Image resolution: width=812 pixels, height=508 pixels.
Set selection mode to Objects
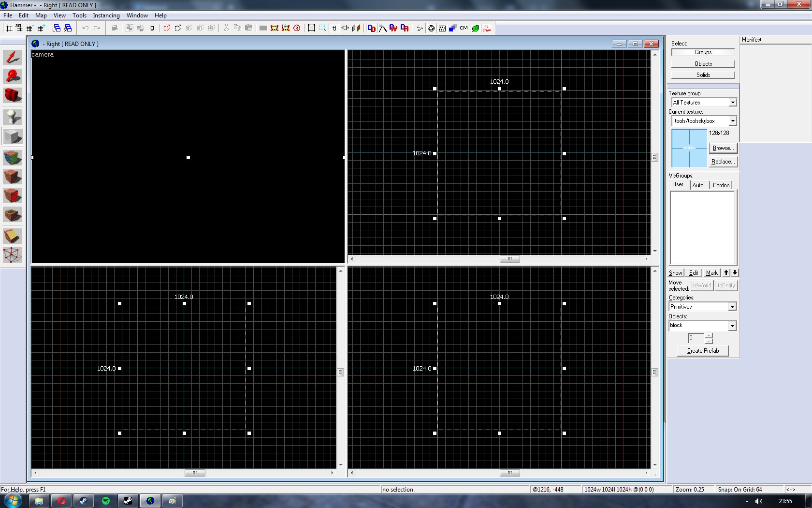click(x=703, y=64)
